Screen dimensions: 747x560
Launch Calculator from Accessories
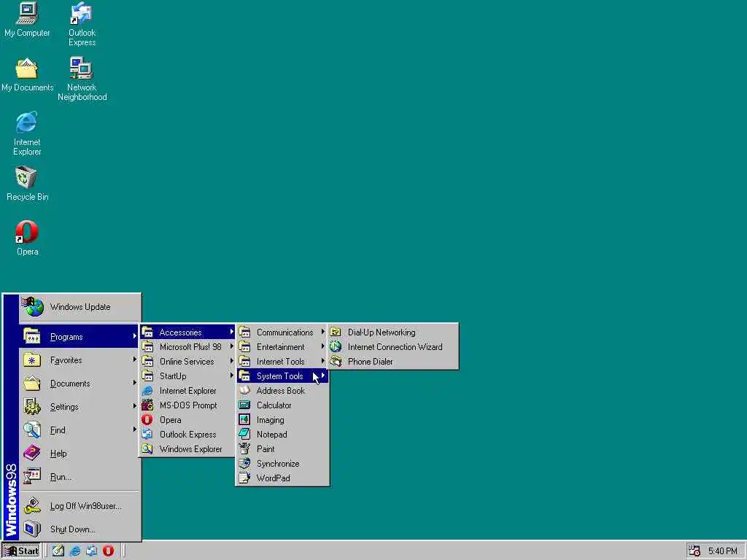(282, 405)
